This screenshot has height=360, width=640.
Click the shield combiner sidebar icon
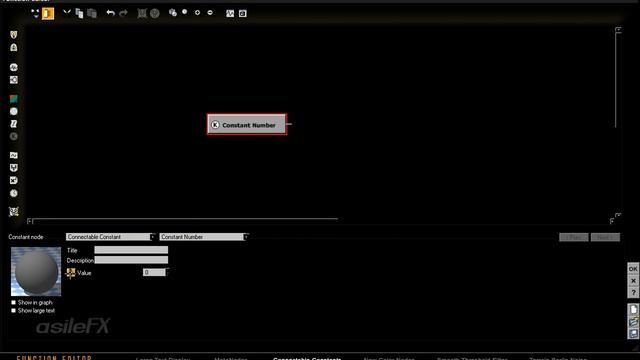click(13, 168)
